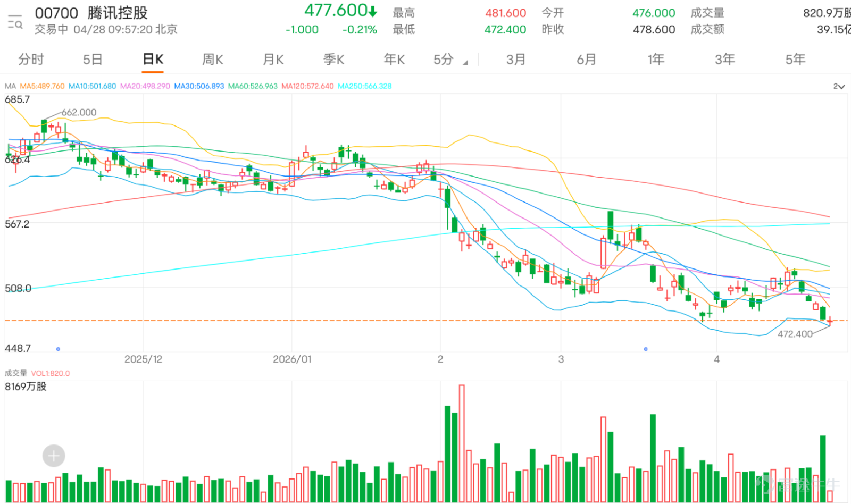Click the stock name 腾讯控股
Viewport: 851px width, 504px height.
[118, 13]
